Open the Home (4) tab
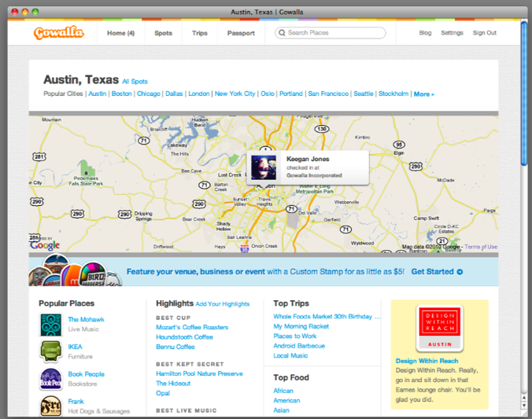 pos(120,33)
